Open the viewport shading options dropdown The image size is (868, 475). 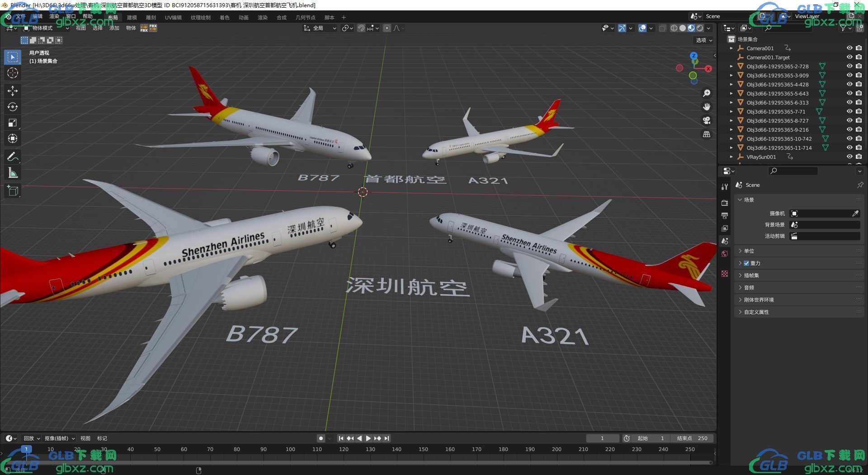[x=709, y=28]
